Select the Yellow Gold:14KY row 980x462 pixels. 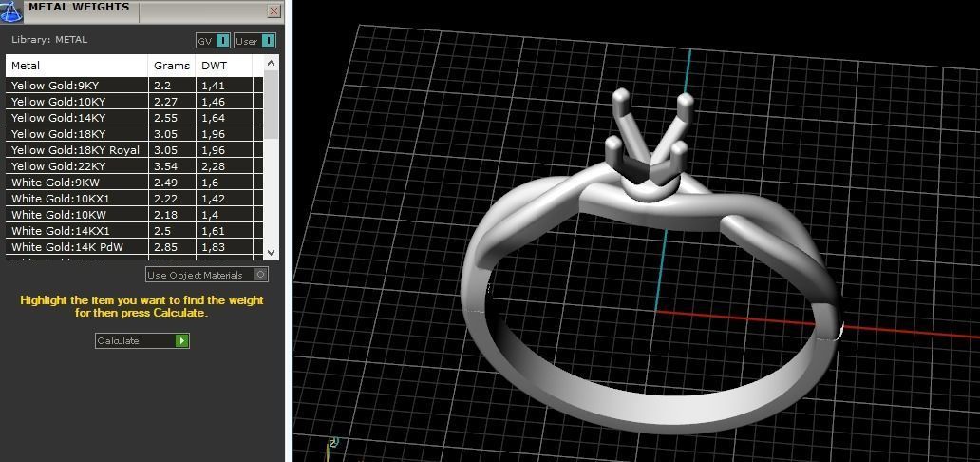tap(134, 118)
